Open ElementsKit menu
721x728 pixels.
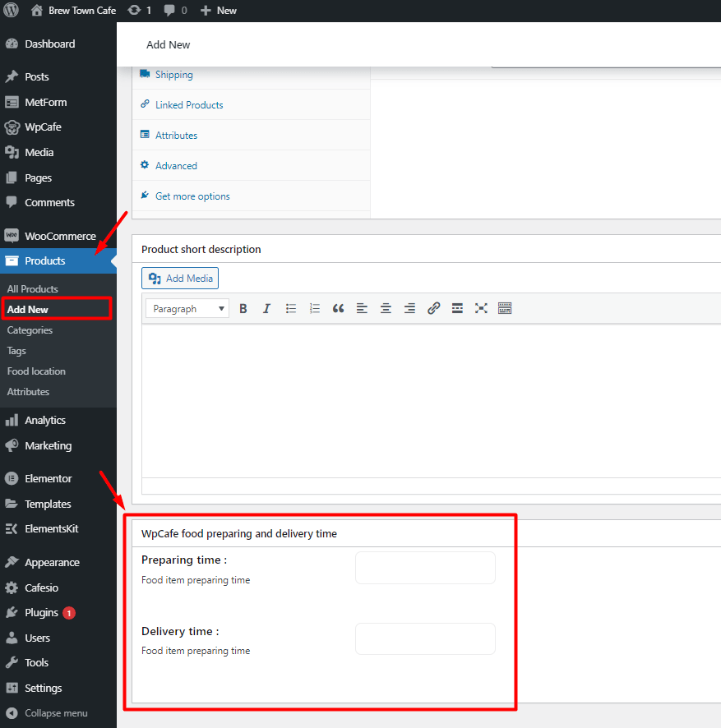click(58, 529)
